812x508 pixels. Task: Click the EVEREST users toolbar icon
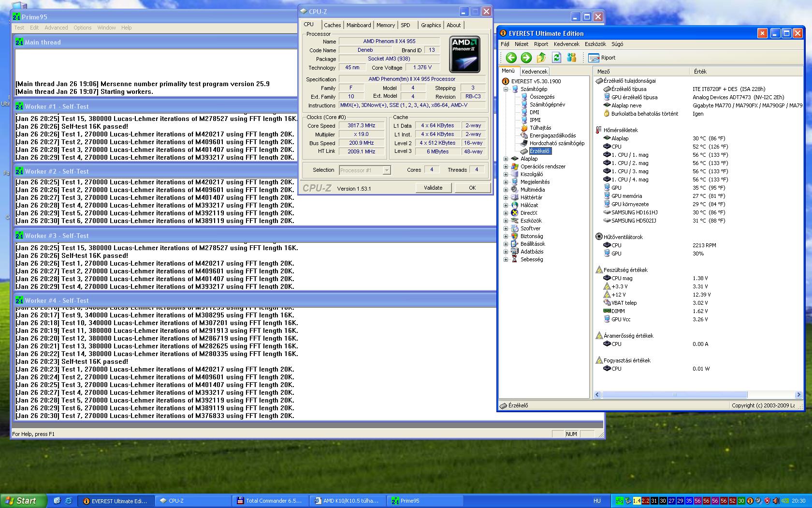click(571, 58)
